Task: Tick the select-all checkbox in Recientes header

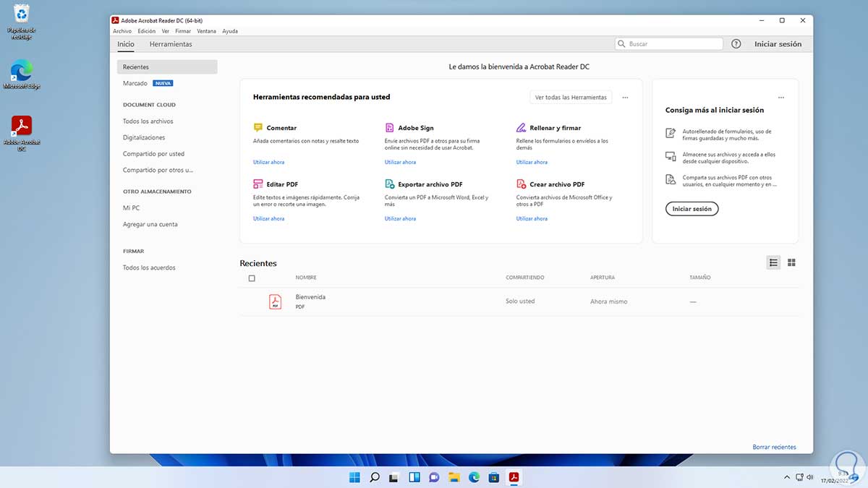Action: [x=252, y=278]
